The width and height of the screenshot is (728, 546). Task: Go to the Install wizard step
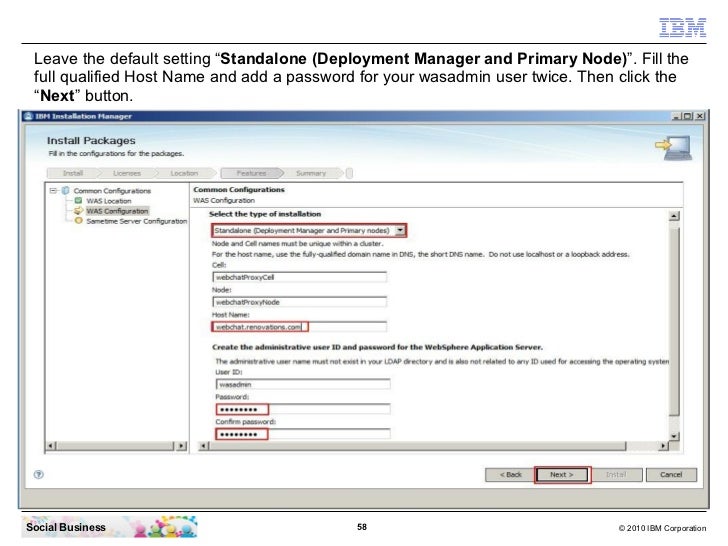(73, 173)
